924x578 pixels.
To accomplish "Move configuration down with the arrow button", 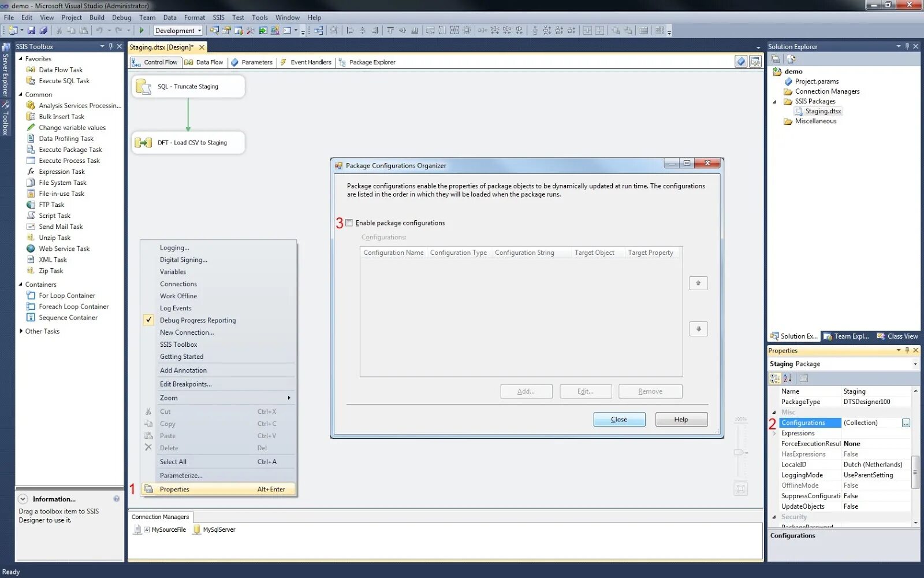I will click(698, 329).
